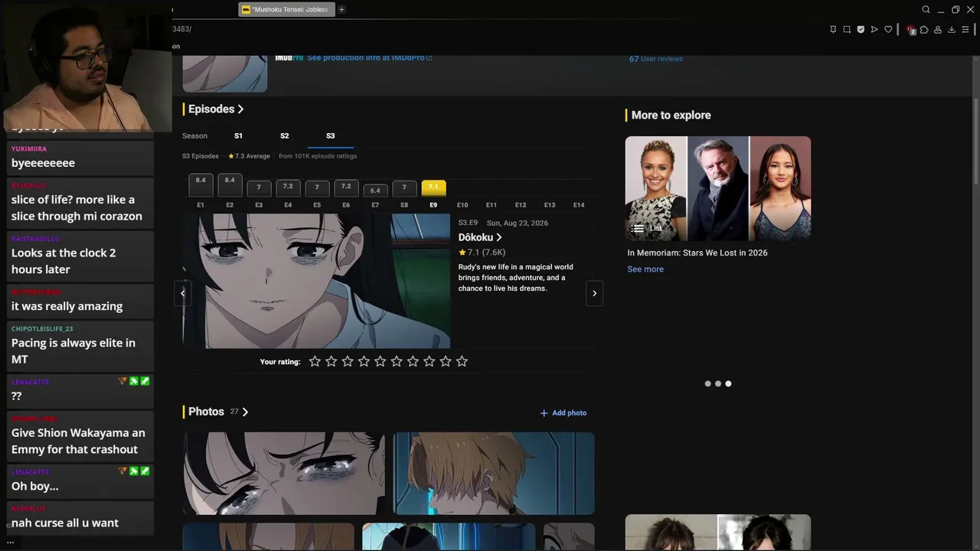980x551 pixels.
Task: Click the E14 episode label
Action: [x=579, y=205]
